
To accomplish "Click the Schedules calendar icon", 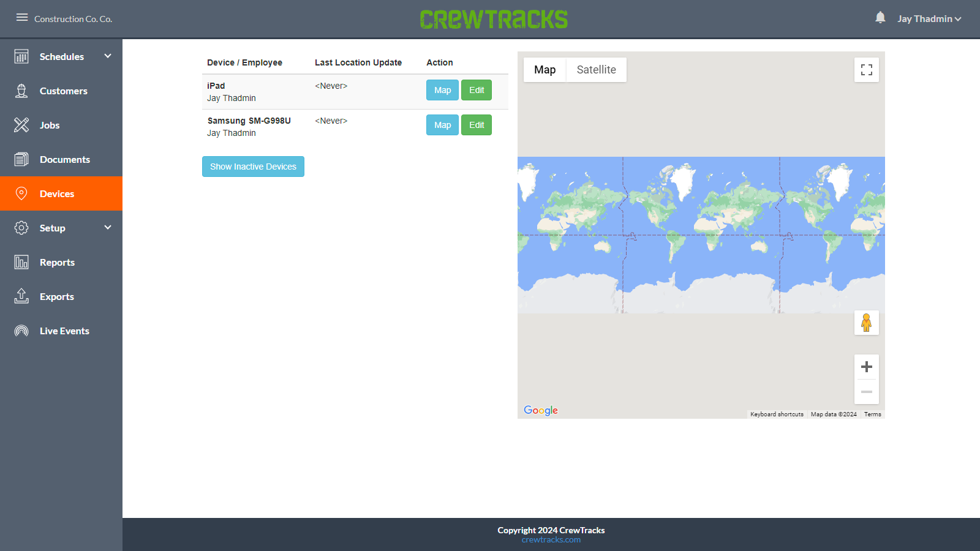I will (x=21, y=56).
